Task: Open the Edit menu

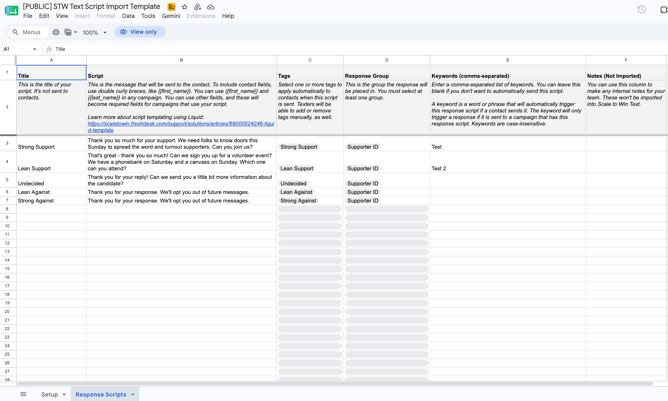Action: pos(44,16)
